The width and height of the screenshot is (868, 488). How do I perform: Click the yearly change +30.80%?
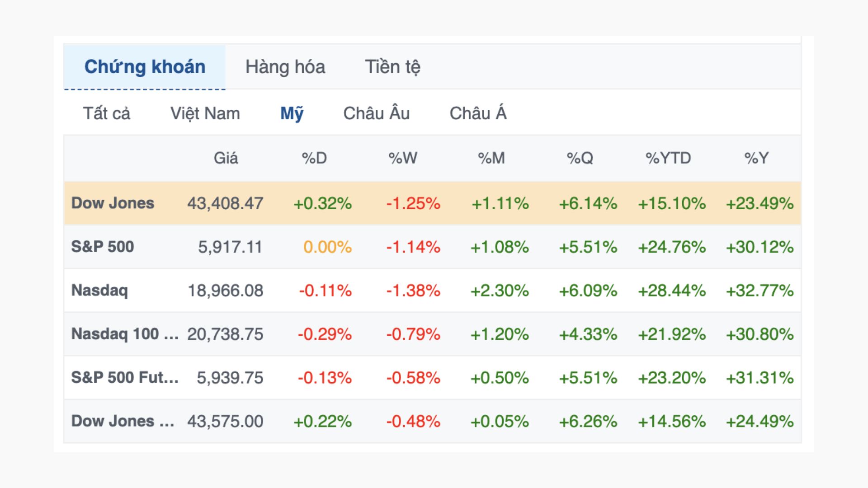tap(760, 334)
